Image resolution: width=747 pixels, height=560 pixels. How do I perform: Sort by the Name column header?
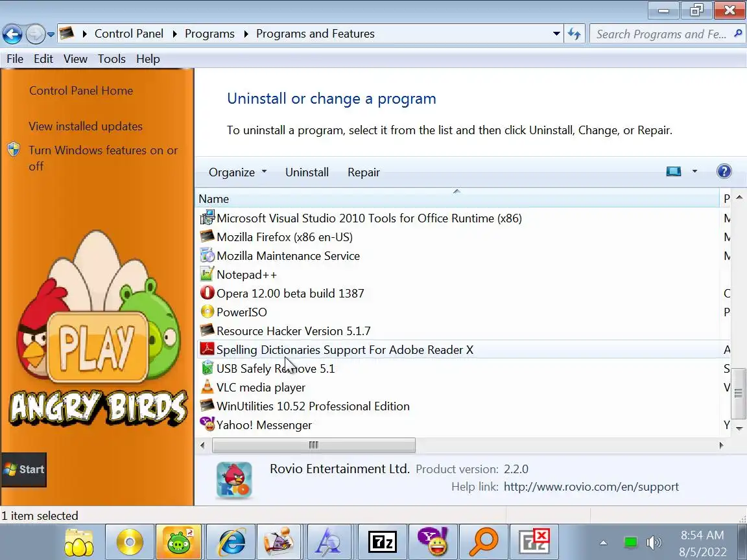(457, 198)
